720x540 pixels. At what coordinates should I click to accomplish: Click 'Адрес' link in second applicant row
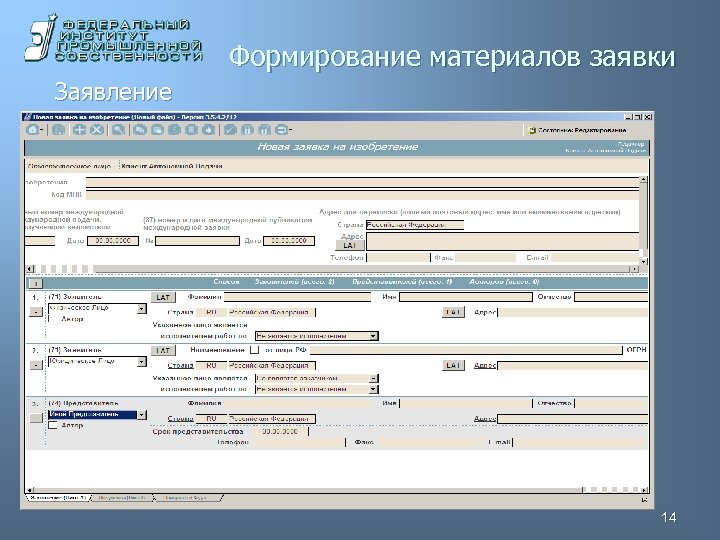point(485,366)
